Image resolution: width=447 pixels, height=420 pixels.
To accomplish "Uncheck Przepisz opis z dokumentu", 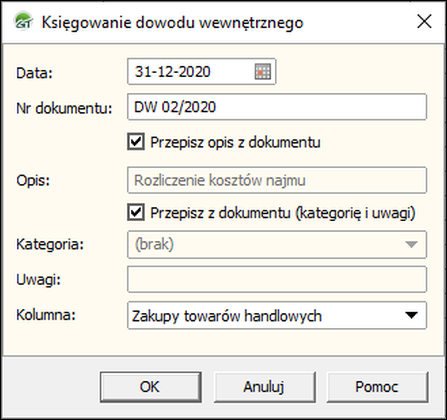I will (x=136, y=141).
